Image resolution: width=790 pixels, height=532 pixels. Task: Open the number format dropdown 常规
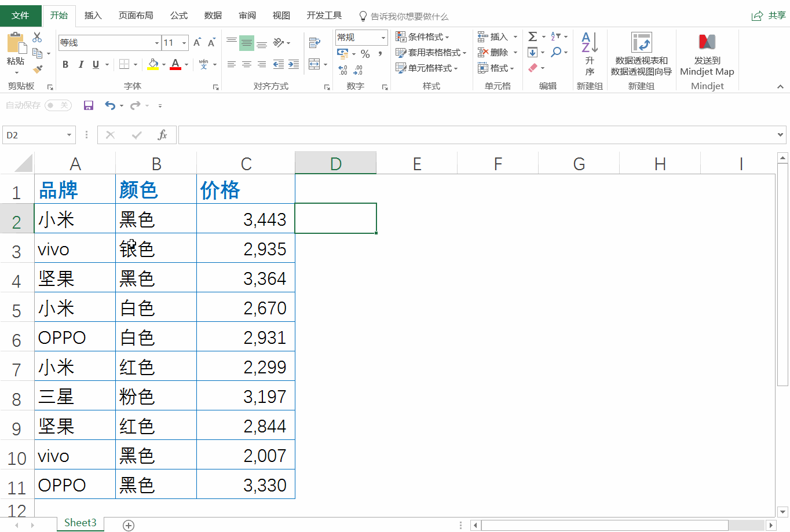pos(383,38)
